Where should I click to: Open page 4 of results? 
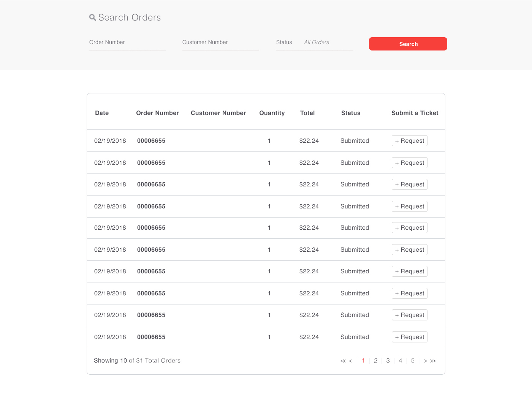coord(400,361)
